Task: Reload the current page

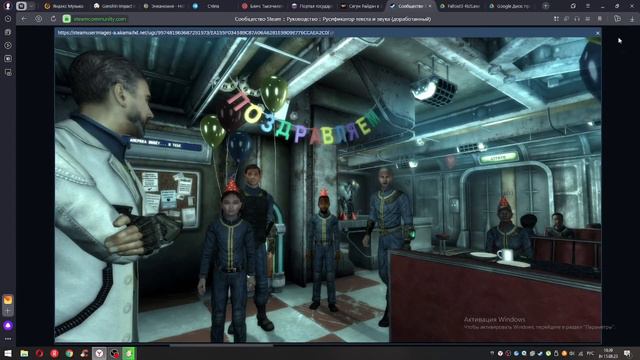Action: click(x=53, y=19)
